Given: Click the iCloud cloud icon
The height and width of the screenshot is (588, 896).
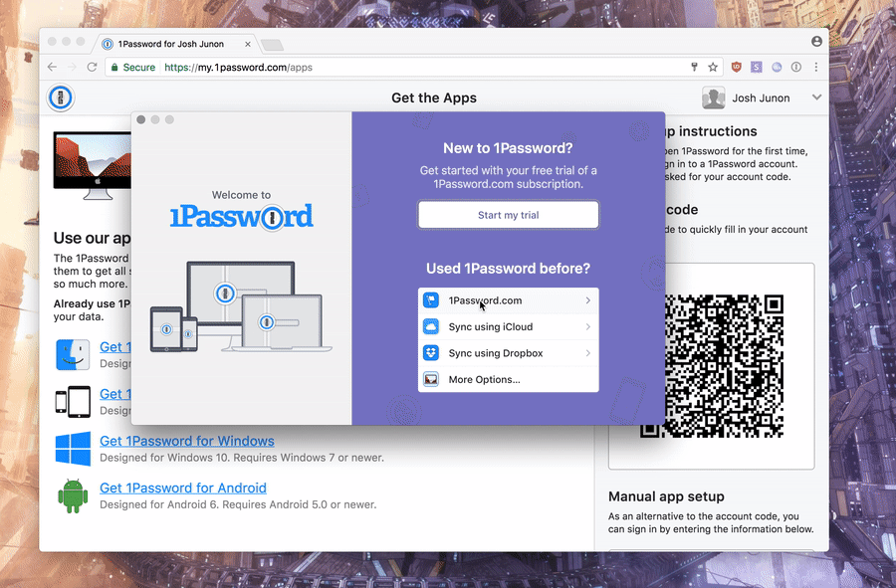Looking at the screenshot, I should [x=431, y=326].
